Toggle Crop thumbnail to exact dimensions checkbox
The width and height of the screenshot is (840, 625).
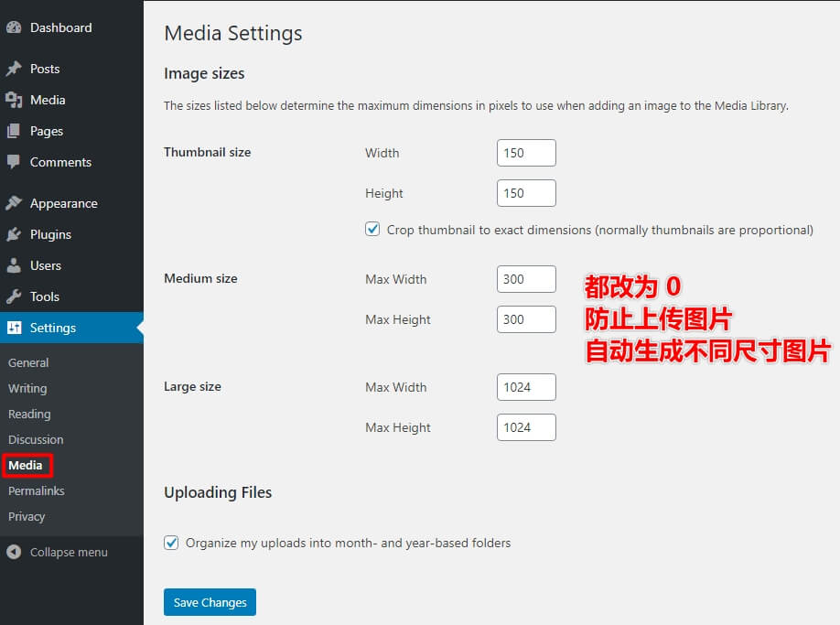click(x=372, y=229)
